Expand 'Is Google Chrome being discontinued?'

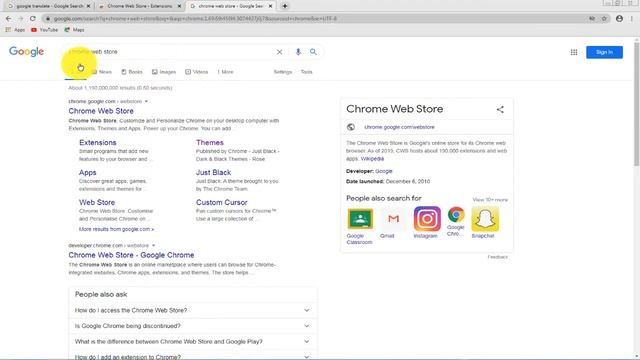coord(192,326)
